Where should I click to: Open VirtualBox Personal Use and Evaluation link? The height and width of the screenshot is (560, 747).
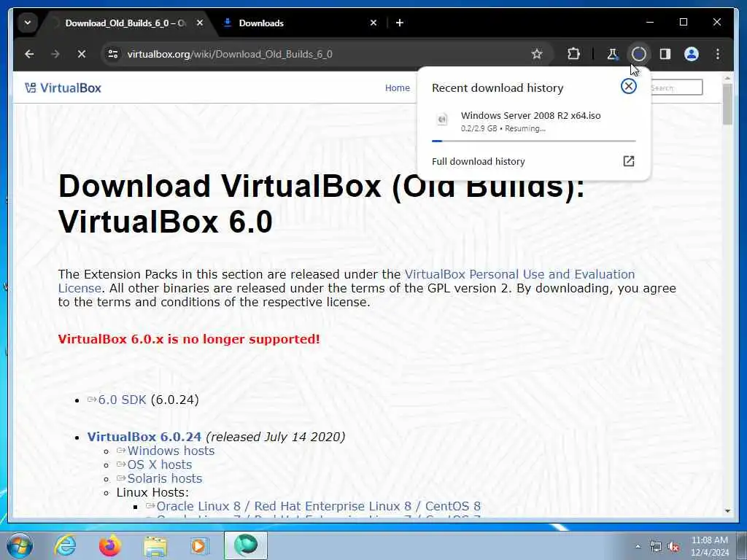coord(519,274)
